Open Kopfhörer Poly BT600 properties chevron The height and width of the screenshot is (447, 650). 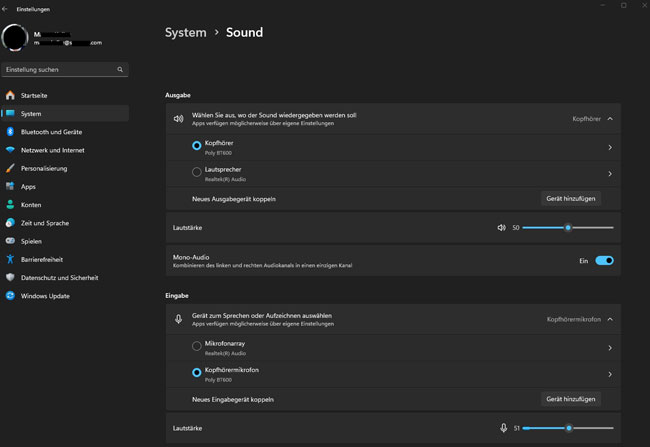point(609,147)
